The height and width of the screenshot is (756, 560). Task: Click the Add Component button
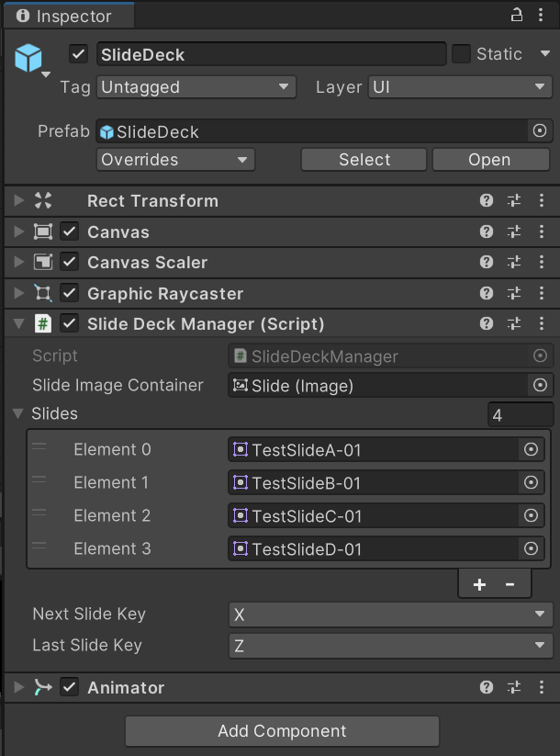pyautogui.click(x=282, y=731)
